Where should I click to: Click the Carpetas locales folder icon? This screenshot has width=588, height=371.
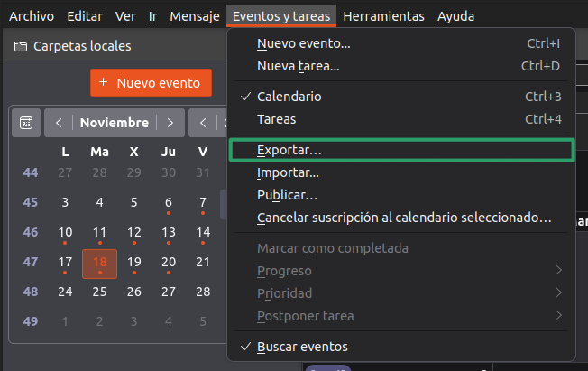(20, 46)
